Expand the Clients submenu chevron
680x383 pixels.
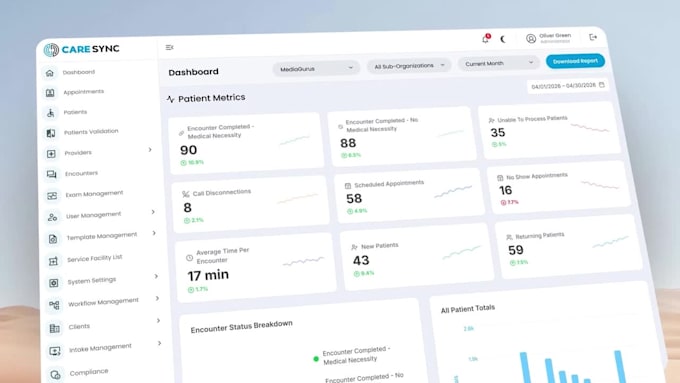point(158,321)
